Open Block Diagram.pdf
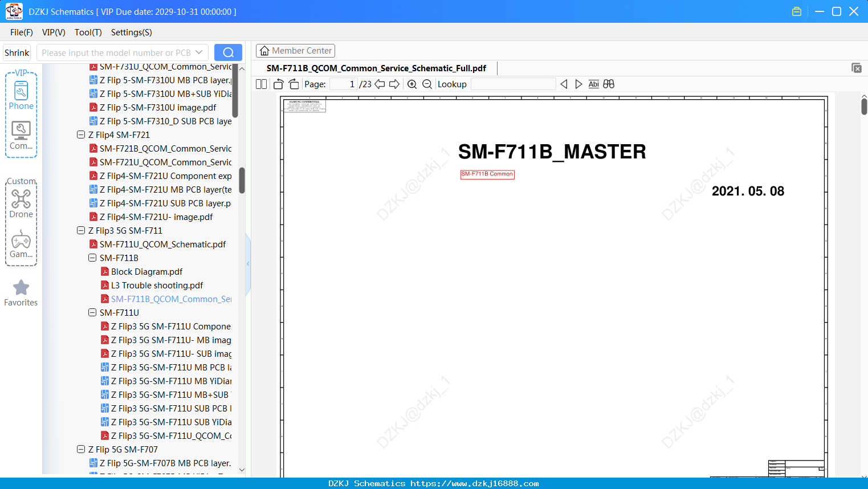 147,272
